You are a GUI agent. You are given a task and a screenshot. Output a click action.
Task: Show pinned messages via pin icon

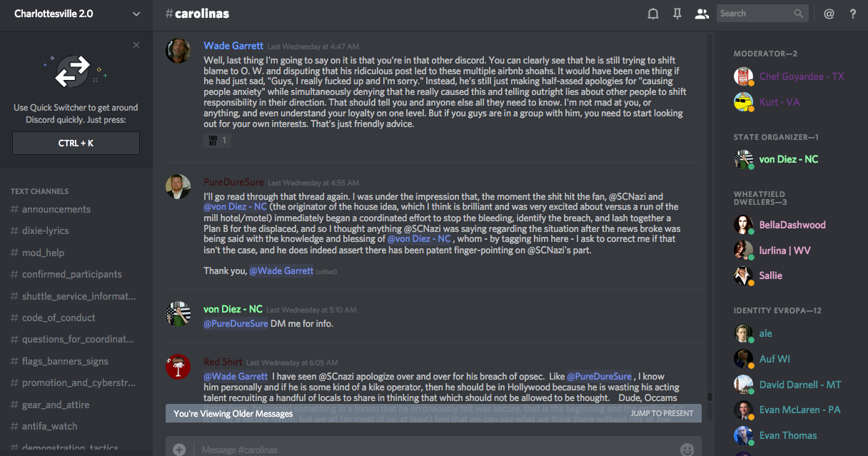(x=677, y=14)
